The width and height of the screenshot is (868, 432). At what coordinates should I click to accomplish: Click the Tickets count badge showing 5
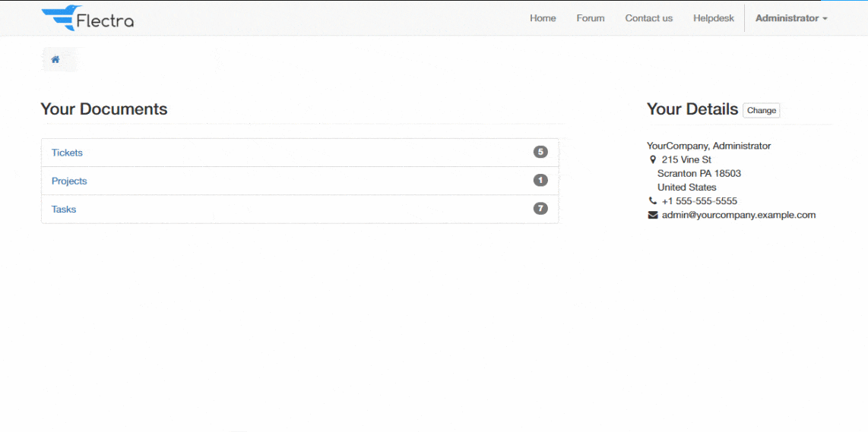(x=540, y=152)
